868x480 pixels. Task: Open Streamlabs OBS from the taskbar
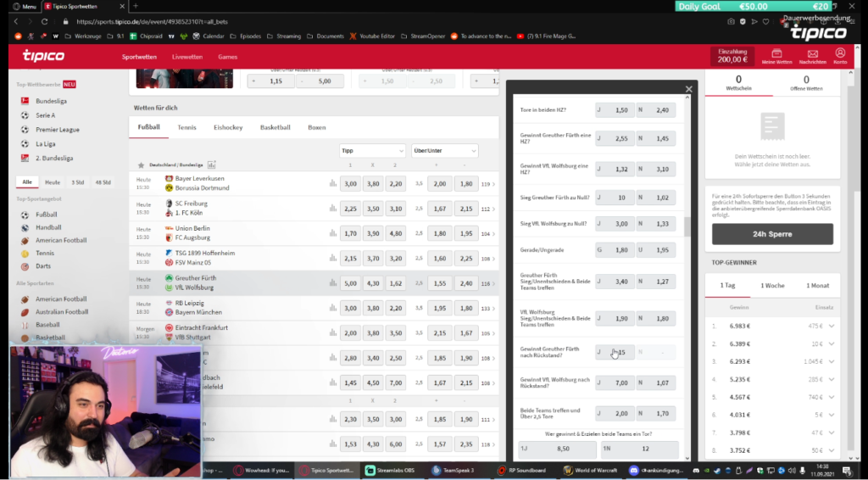tap(390, 470)
